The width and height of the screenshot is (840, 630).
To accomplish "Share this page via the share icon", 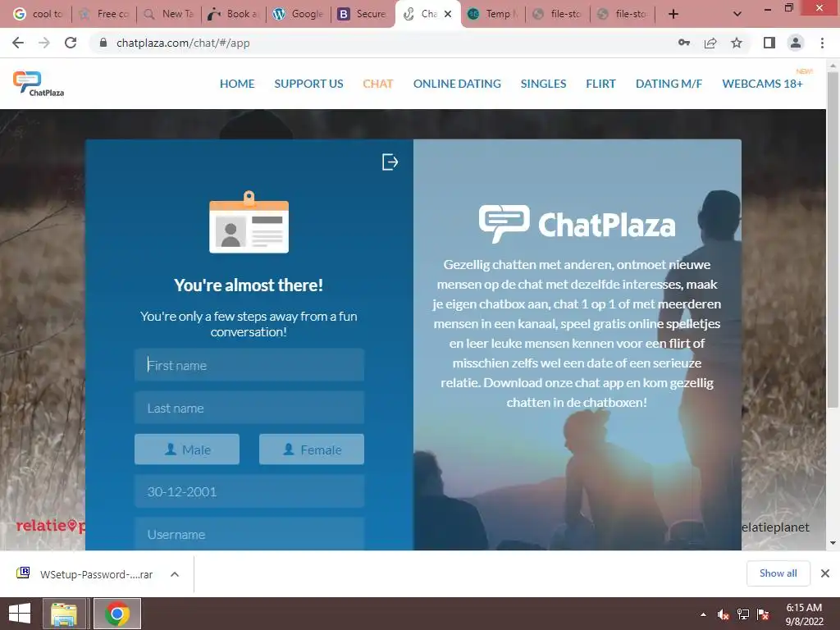I will [x=710, y=43].
